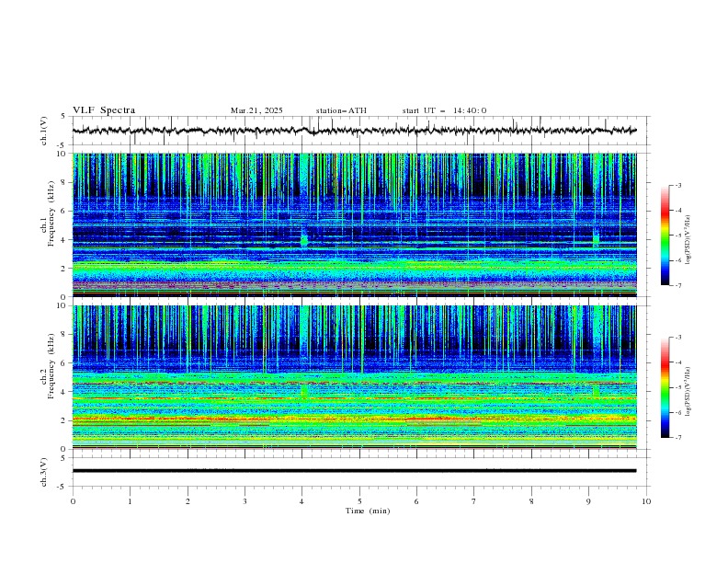Click the ch.2 colorbar "log(PSD)(V²/Hz)" label
Screen dimensions: 728x563
click(688, 392)
